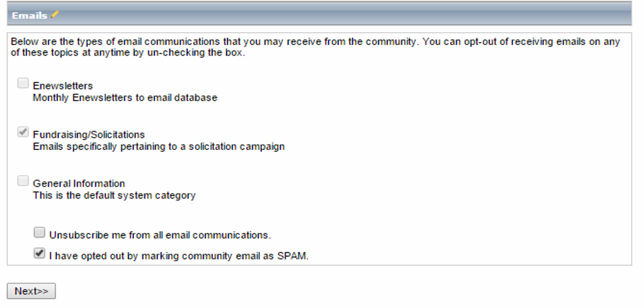Screen dimensions: 644x308
Task: Click the Fundraising/Solicitations label text
Action: [x=89, y=135]
